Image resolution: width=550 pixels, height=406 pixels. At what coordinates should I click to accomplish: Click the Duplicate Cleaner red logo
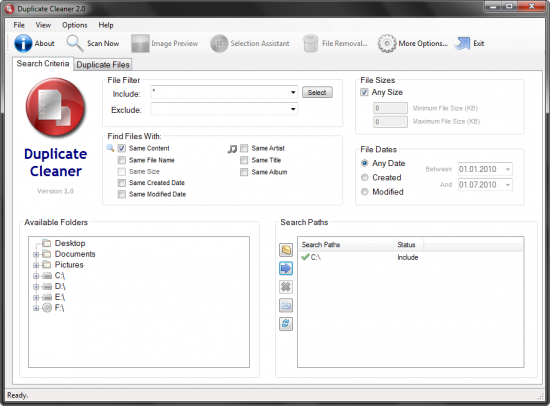coord(55,107)
